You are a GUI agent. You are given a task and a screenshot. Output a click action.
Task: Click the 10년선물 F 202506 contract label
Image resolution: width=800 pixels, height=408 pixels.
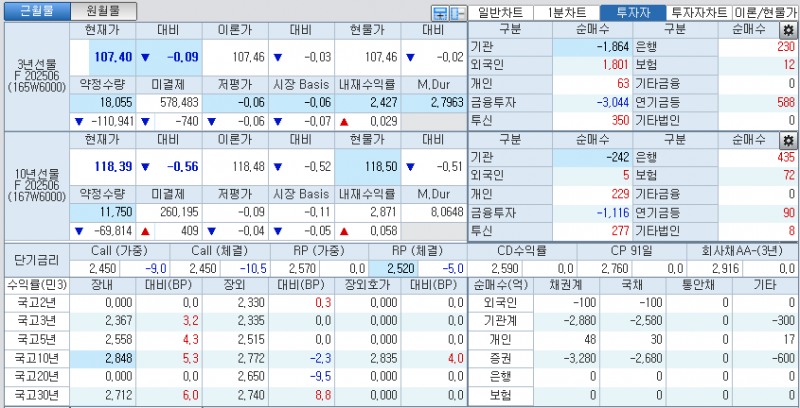[37, 186]
